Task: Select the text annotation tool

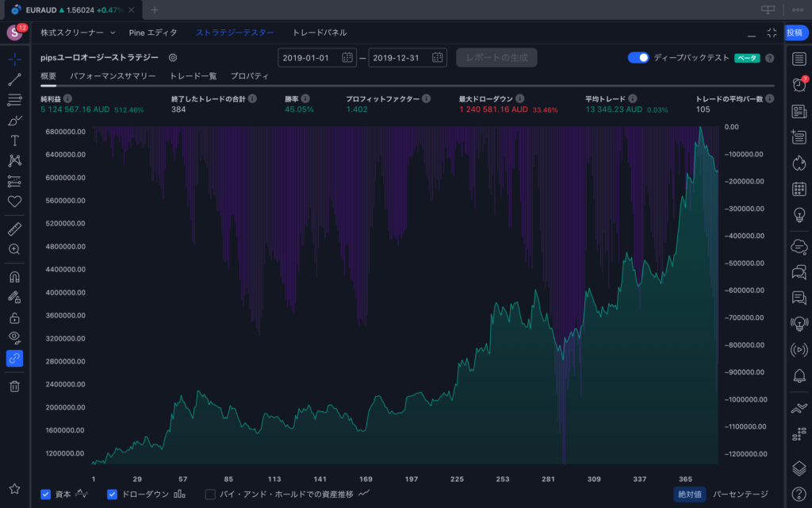Action: [x=14, y=140]
